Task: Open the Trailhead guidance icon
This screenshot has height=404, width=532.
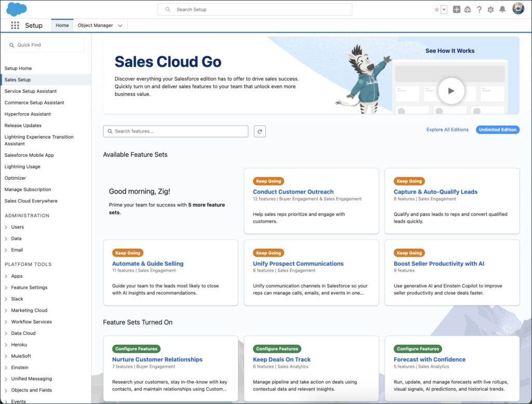Action: tap(468, 9)
